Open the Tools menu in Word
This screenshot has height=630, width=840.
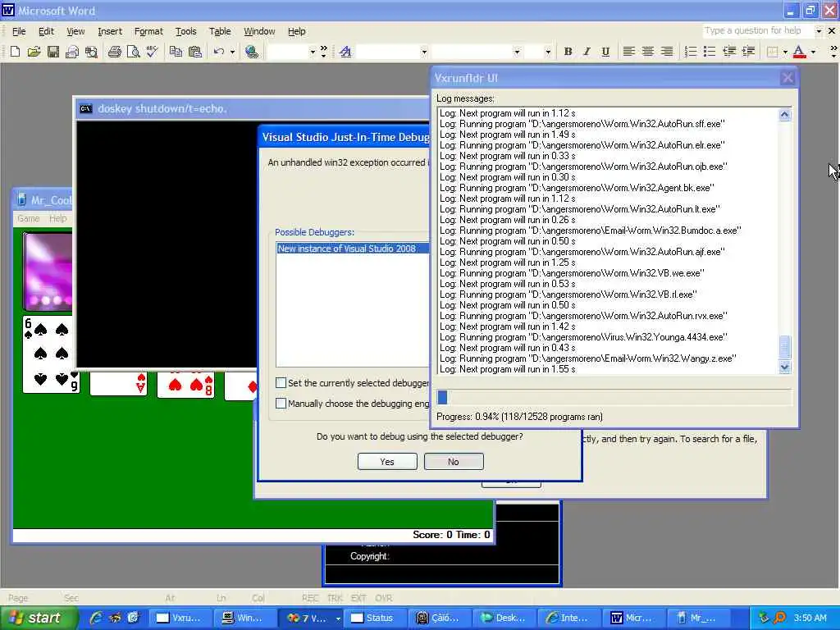(x=186, y=32)
